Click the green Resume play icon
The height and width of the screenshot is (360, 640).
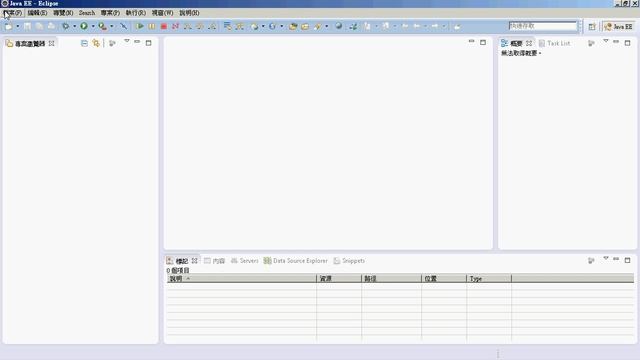pyautogui.click(x=140, y=27)
